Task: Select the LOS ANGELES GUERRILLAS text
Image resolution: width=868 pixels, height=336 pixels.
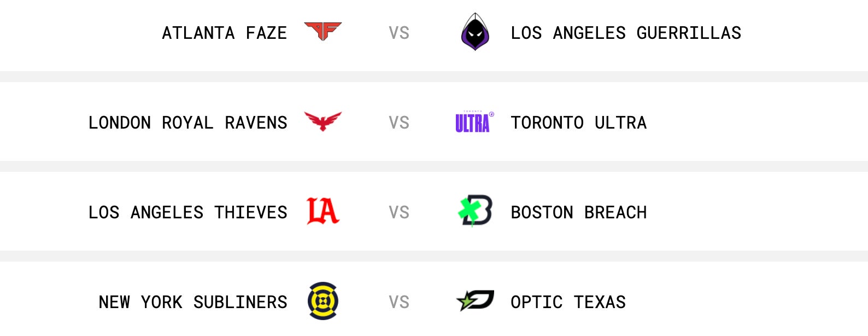Action: point(625,33)
